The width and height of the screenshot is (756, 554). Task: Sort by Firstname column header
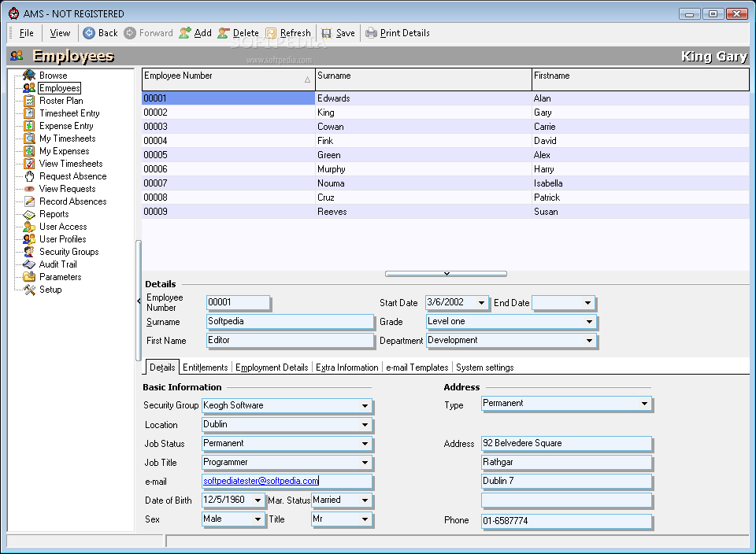click(x=640, y=79)
